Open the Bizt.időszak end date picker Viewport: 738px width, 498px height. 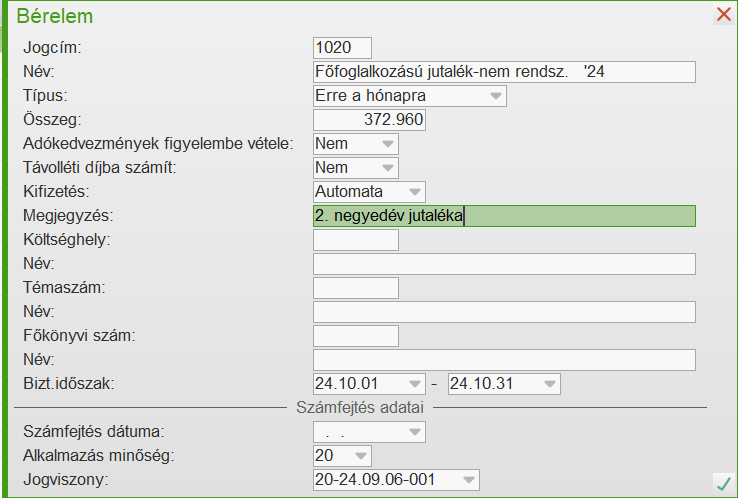click(x=549, y=384)
